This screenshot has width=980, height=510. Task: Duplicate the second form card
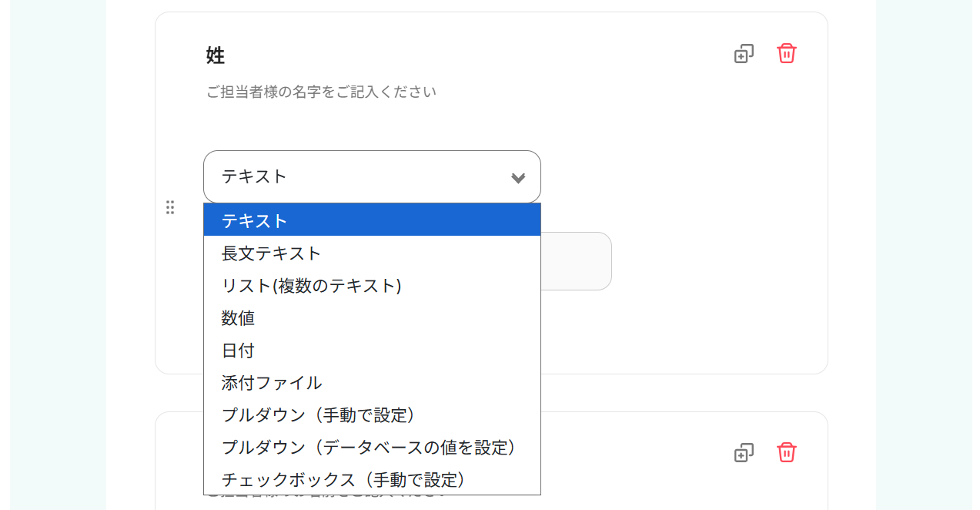point(744,452)
